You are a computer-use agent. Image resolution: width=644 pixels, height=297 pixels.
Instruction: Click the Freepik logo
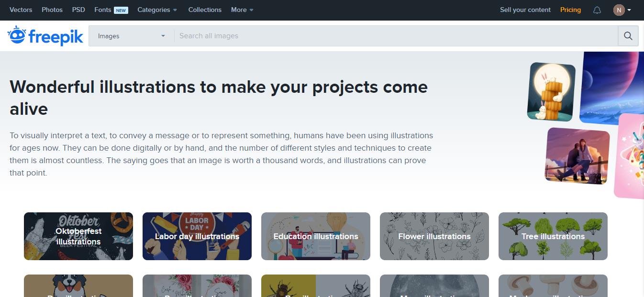45,36
